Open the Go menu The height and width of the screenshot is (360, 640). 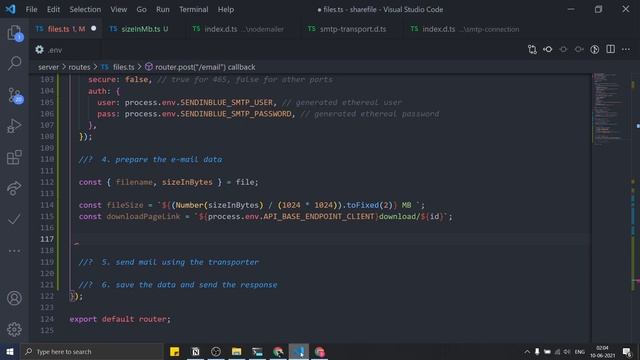tap(141, 9)
